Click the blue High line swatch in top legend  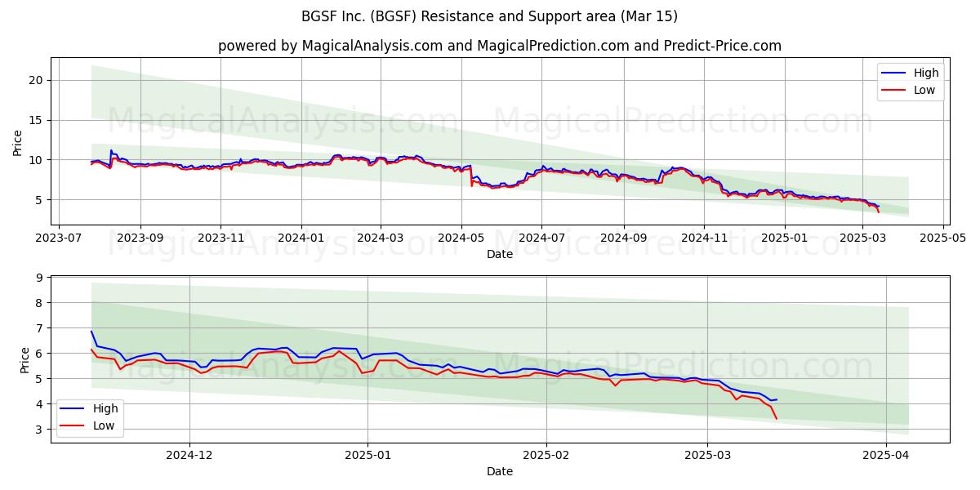tap(894, 73)
